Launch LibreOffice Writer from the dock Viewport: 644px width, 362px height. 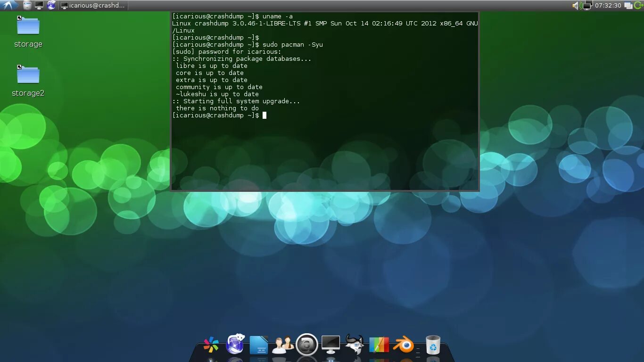click(x=258, y=345)
